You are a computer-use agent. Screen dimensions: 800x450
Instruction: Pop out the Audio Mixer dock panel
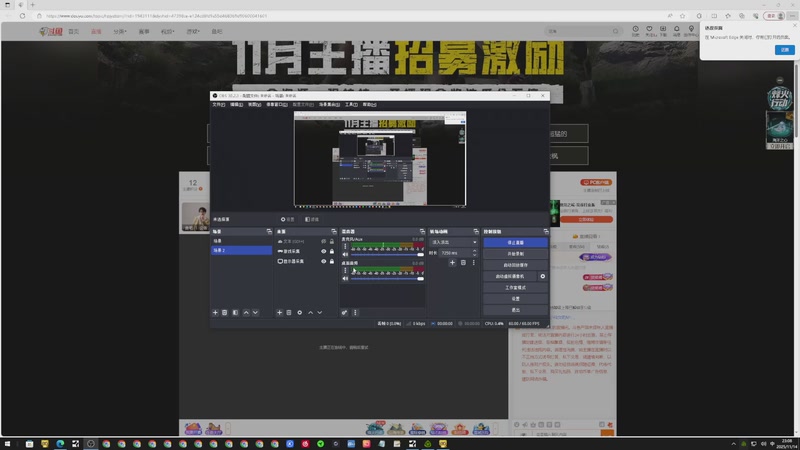pyautogui.click(x=422, y=232)
